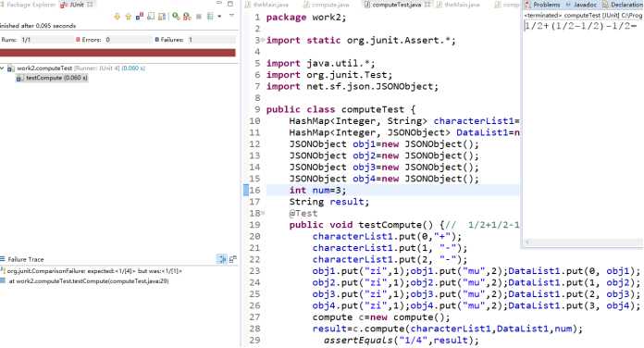
Task: Go to next failed test arrow
Action: 118,17
